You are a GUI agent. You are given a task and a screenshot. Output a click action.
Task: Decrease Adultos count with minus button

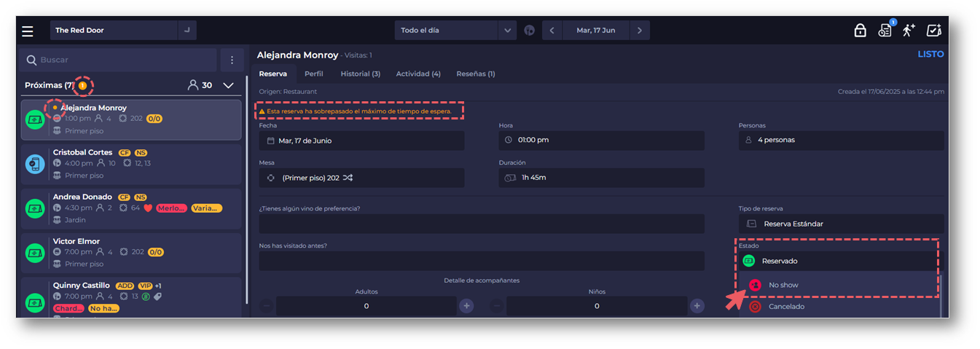(x=267, y=306)
